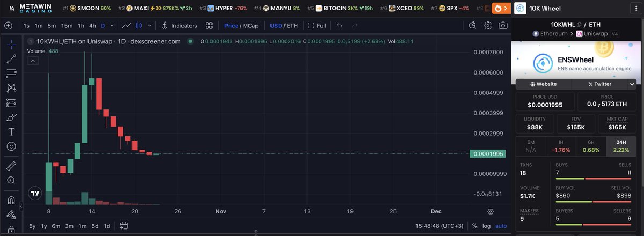Select the ruler measure tool
This screenshot has width=644, height=236.
coord(11,166)
